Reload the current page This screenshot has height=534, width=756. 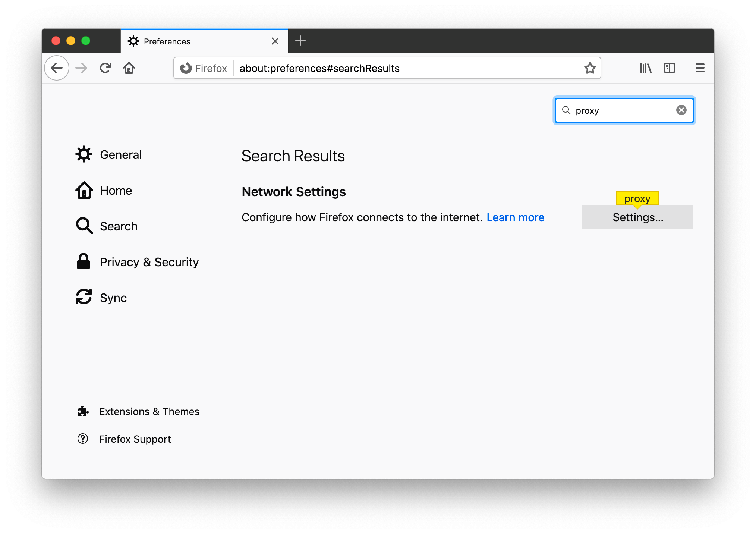(105, 68)
